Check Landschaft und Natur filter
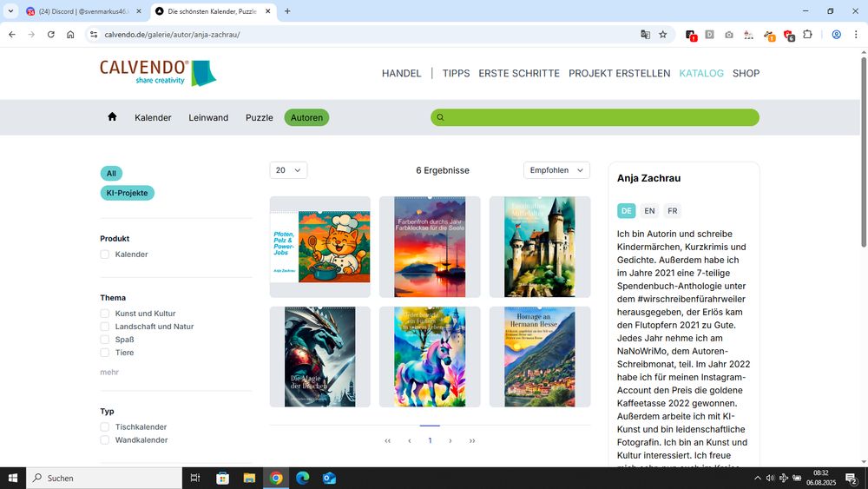This screenshot has height=489, width=868. tap(105, 327)
